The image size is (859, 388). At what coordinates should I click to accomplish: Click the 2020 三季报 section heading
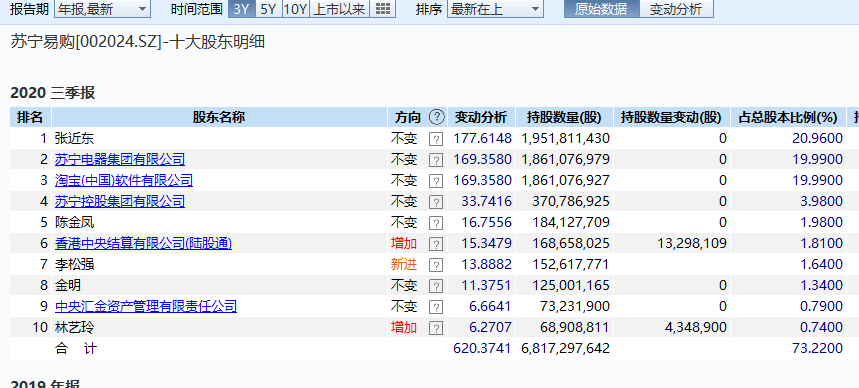click(53, 93)
